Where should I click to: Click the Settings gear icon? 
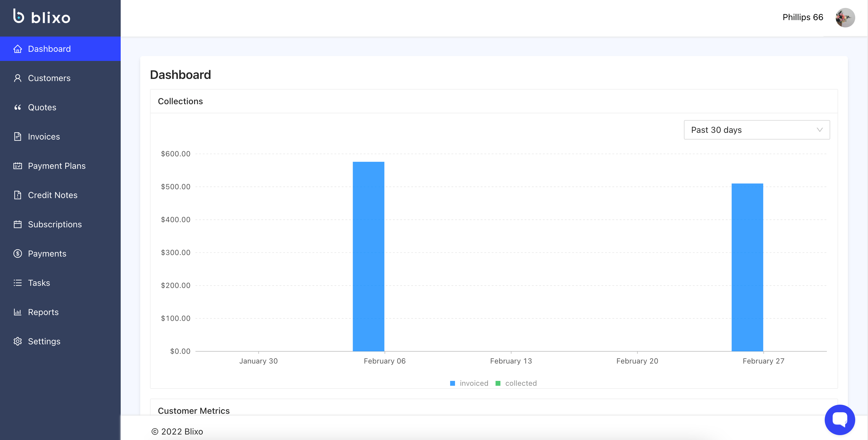(x=17, y=341)
